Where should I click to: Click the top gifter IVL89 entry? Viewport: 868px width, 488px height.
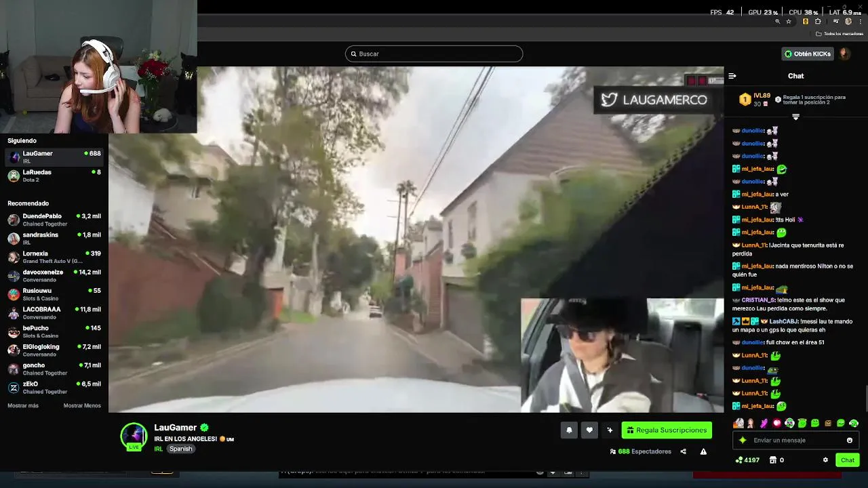[755, 100]
